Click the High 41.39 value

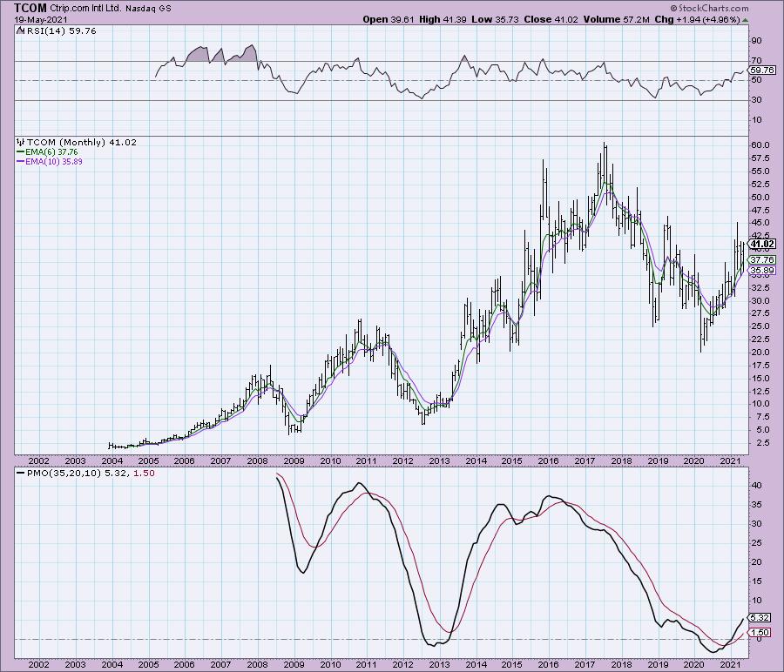pos(443,19)
